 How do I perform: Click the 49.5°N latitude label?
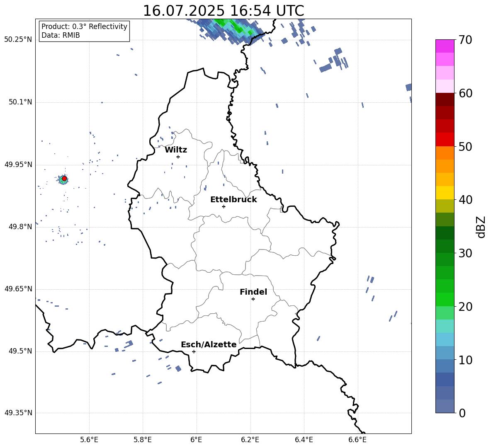[x=20, y=351]
